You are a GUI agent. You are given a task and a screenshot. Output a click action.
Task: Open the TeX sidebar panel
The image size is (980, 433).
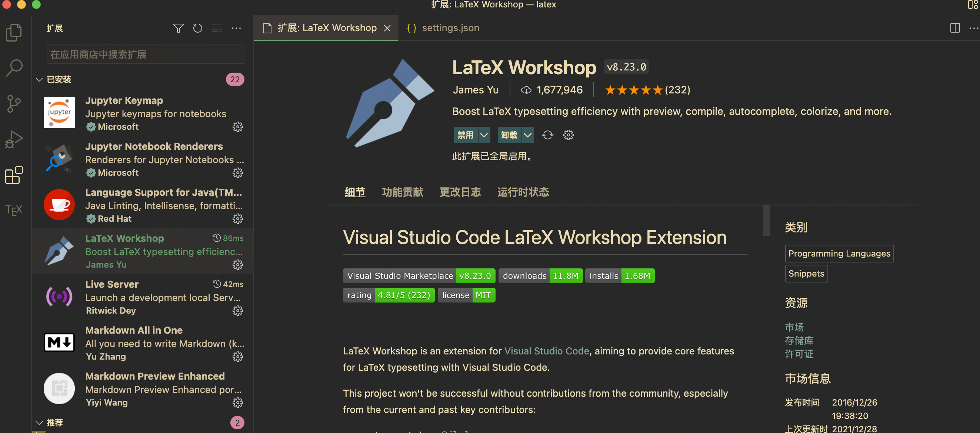pos(14,210)
